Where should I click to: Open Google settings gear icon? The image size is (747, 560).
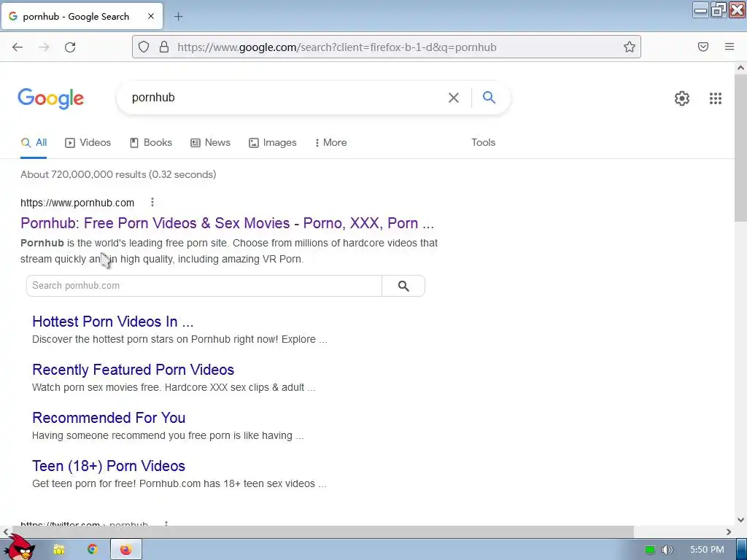682,98
